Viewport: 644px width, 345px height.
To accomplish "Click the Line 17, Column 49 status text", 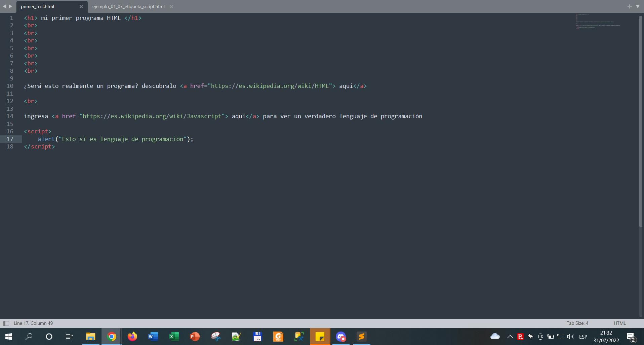I will (x=33, y=323).
